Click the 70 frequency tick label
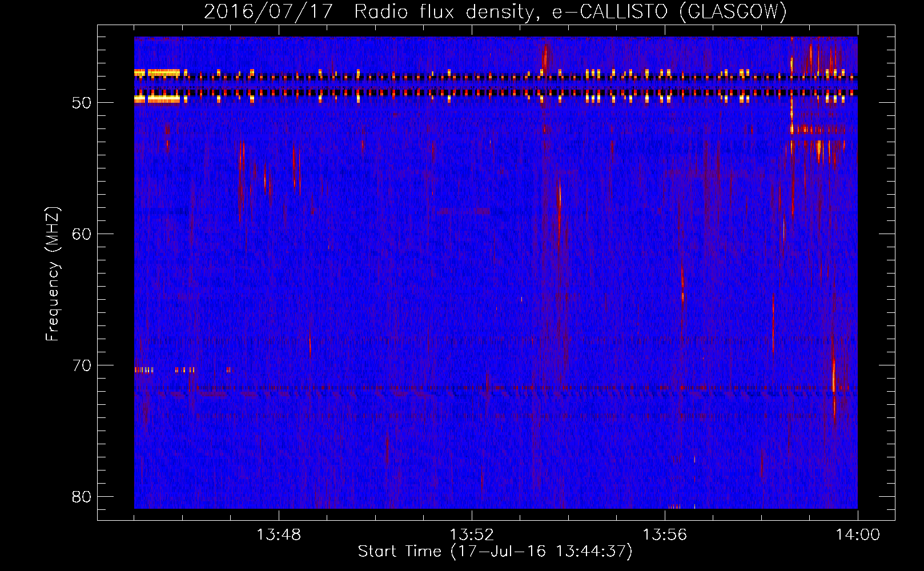 pyautogui.click(x=82, y=365)
